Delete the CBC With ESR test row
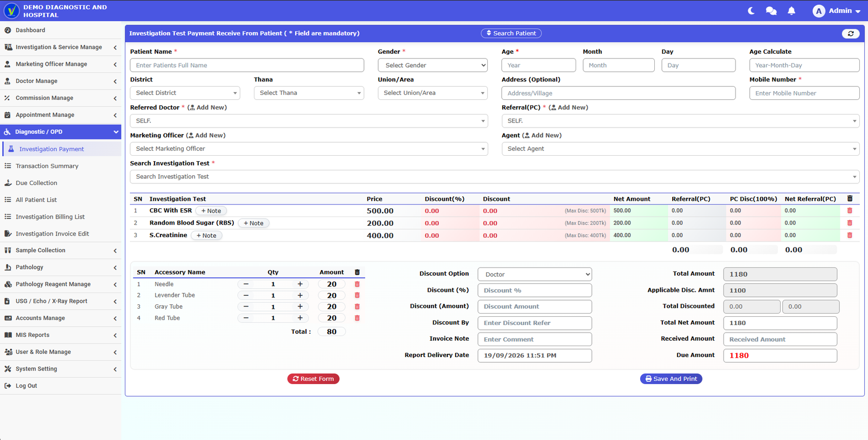 pyautogui.click(x=850, y=211)
